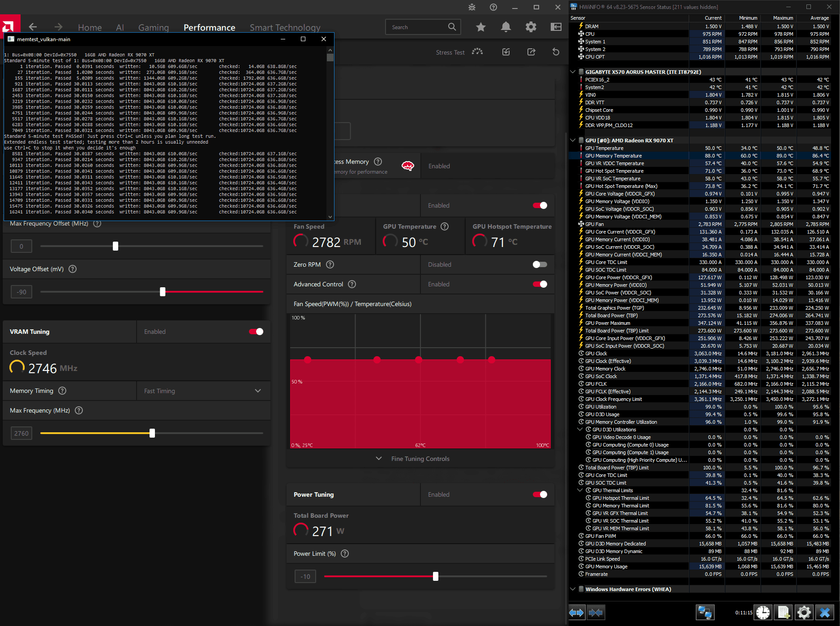Toggle the Advanced Control switch
Viewport: 840px width, 626px height.
pos(540,284)
